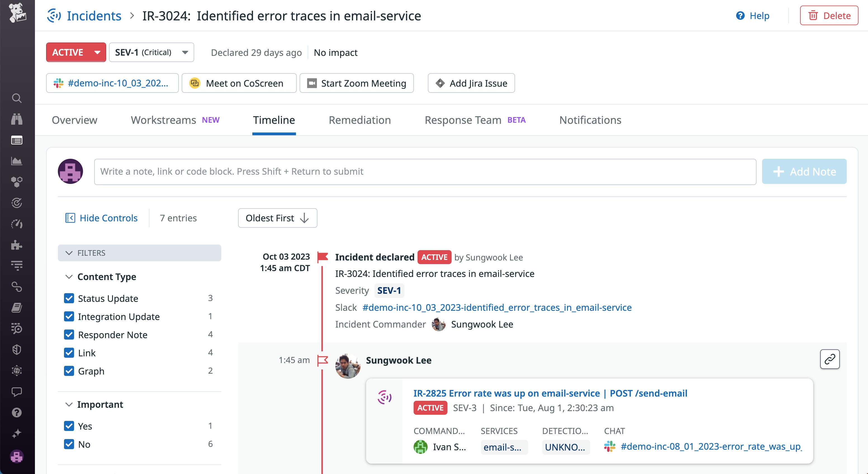Open the help question-mark icon in sidebar
This screenshot has width=868, height=474.
pos(16,412)
